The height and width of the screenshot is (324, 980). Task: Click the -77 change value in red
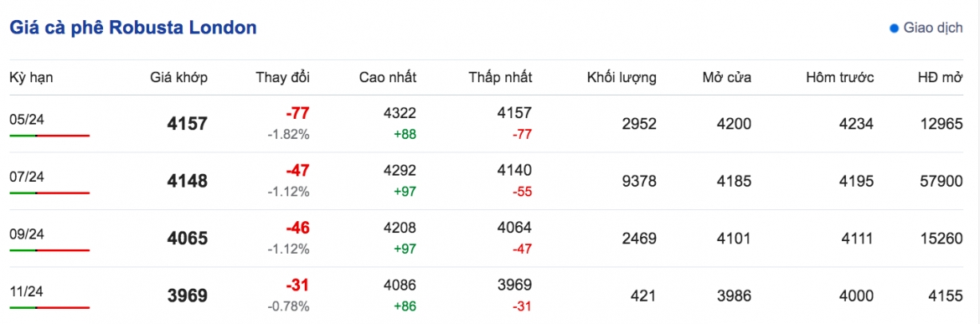297,113
